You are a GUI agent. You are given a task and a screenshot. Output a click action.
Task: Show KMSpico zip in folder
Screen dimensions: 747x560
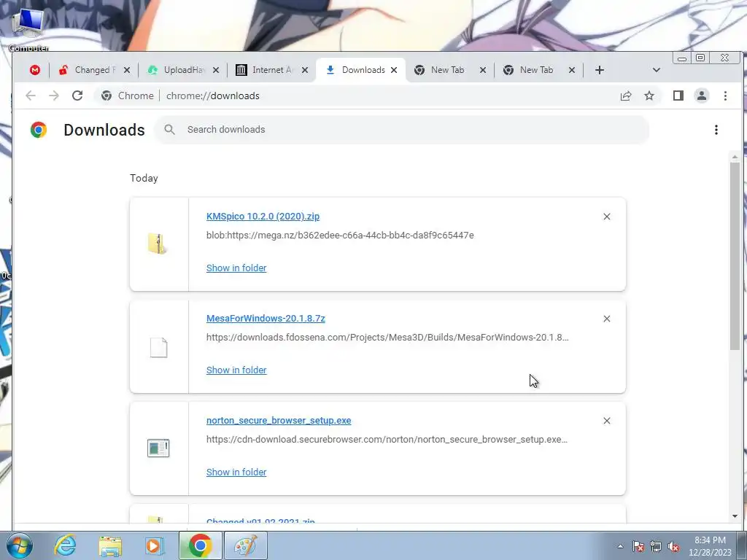(x=236, y=268)
